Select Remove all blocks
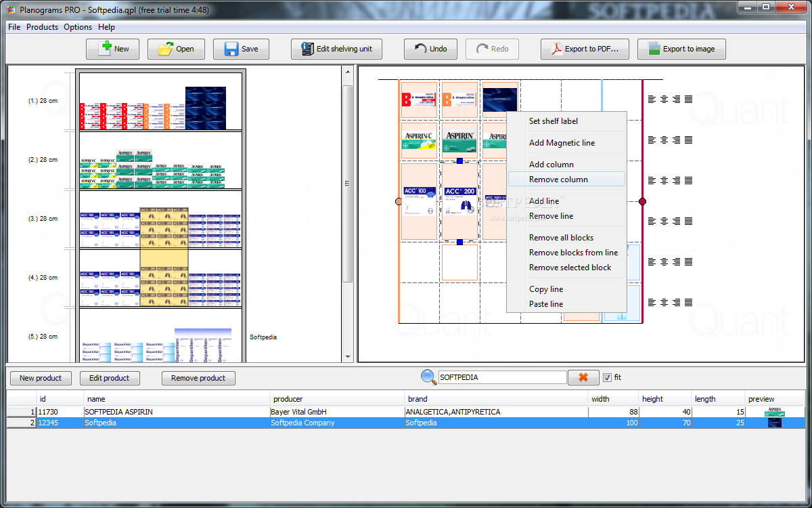This screenshot has height=508, width=812. (566, 238)
